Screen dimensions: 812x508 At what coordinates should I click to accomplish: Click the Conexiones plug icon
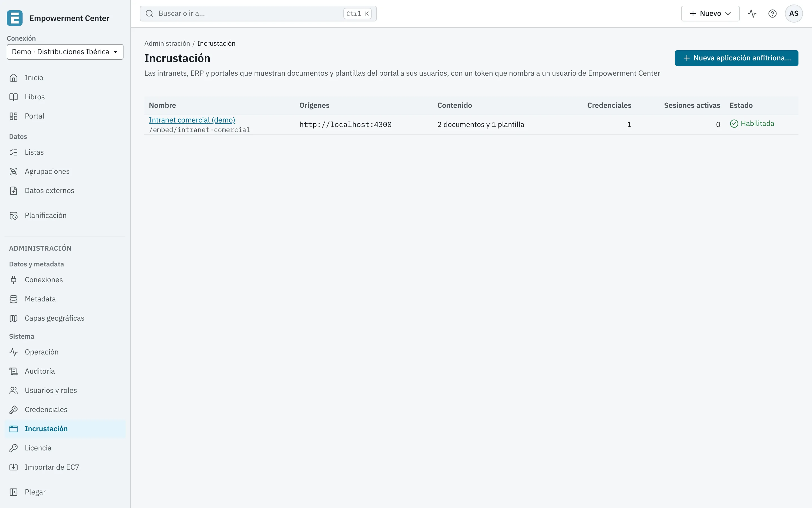coord(14,280)
